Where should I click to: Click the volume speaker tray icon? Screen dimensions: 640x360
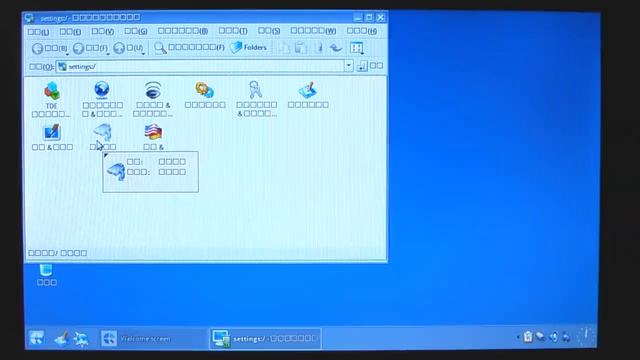coord(553,337)
